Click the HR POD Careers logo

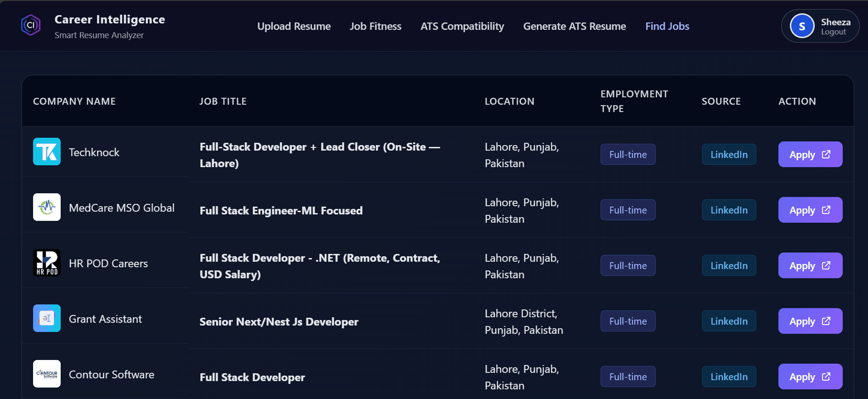pos(47,263)
